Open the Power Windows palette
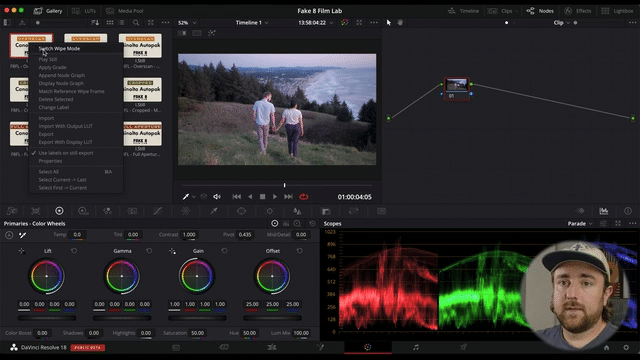The height and width of the screenshot is (360, 640). (x=242, y=211)
